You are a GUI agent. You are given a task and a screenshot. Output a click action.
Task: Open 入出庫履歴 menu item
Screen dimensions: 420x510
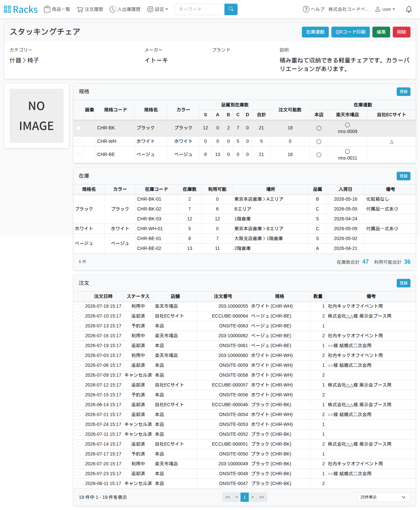[x=125, y=9]
